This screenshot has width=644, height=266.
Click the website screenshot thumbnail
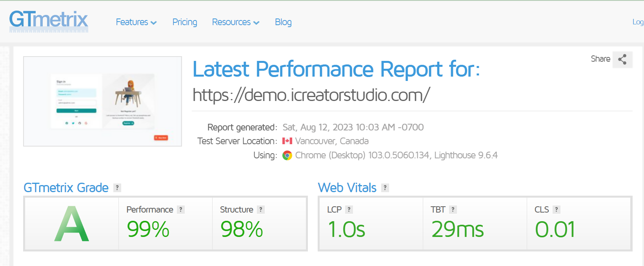click(102, 101)
